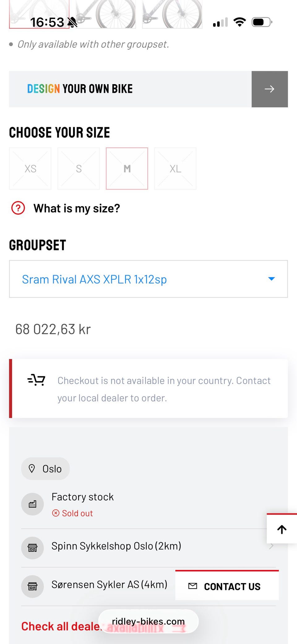Tap the Sørensen Sykler store icon

pos(32,586)
